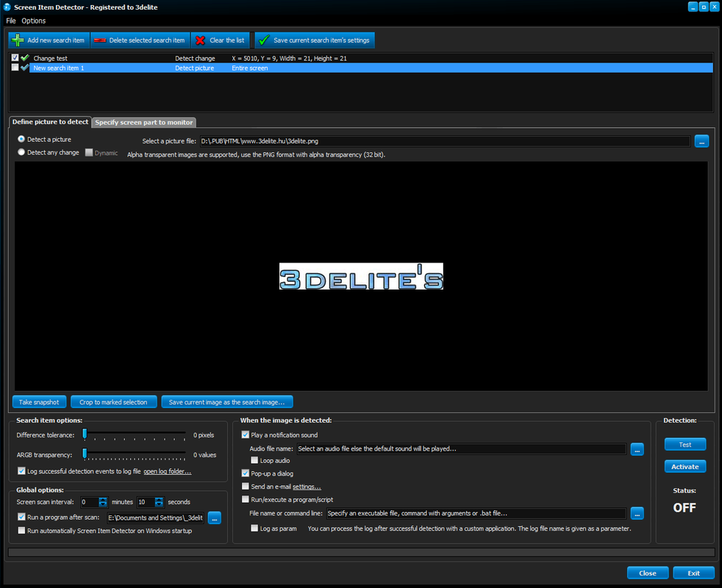Screen dimensions: 722x588
Task: Select the Detect any change radio button
Action: [21, 152]
